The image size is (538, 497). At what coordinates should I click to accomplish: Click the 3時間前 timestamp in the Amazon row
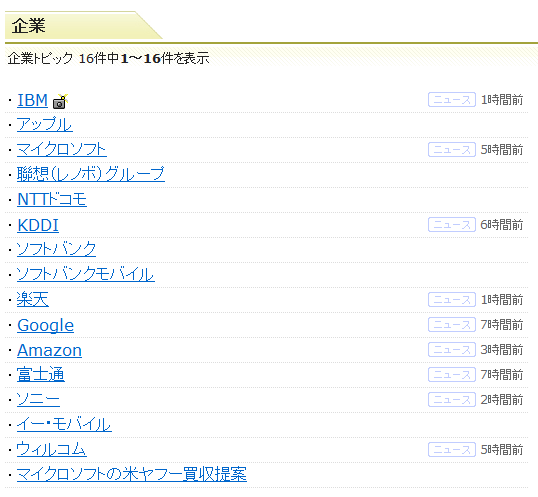[x=502, y=350]
